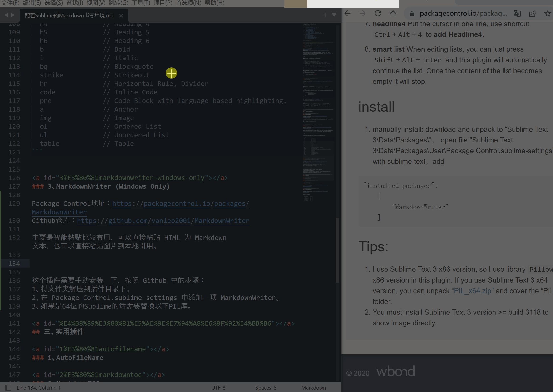Viewport: 553px width, 392px height.
Task: Open the 首选项(N) menu
Action: [189, 3]
